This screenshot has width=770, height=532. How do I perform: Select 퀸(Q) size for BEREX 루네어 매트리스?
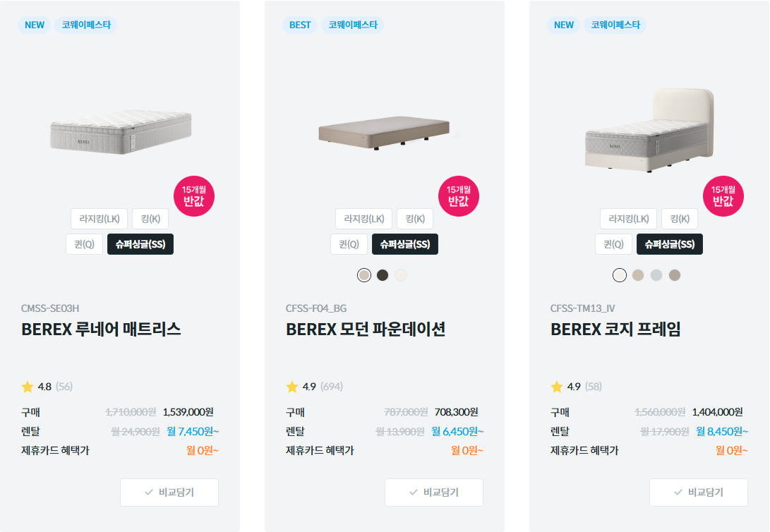click(84, 243)
